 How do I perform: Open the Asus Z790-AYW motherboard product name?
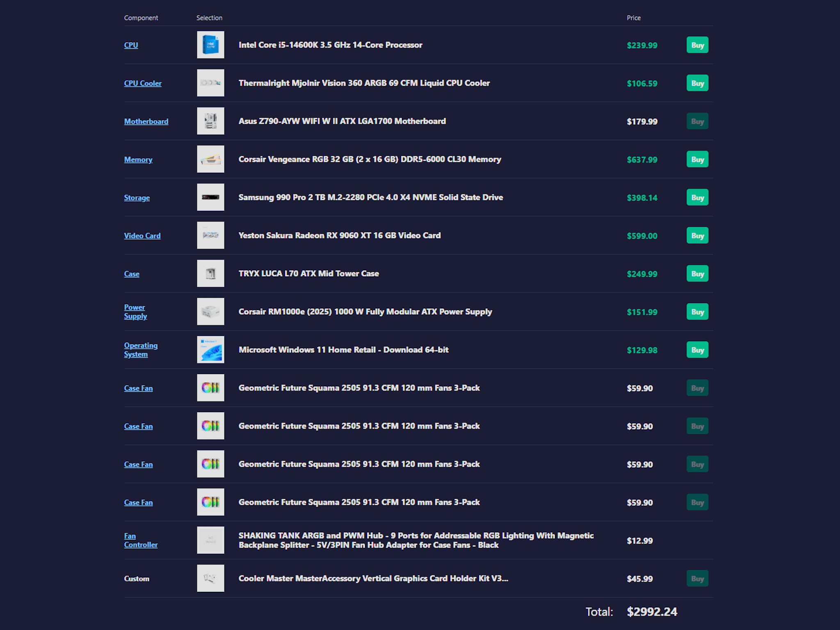pos(342,121)
